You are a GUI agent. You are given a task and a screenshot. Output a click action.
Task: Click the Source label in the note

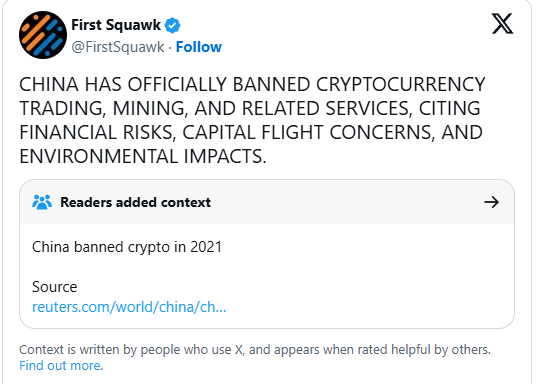(x=55, y=287)
